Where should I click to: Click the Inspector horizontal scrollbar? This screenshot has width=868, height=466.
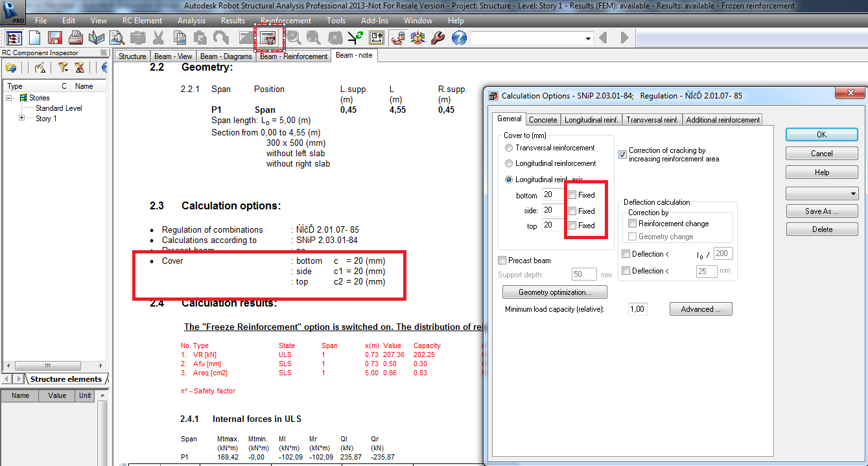coord(54,366)
